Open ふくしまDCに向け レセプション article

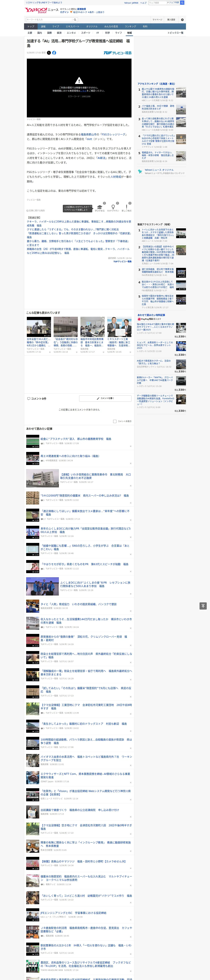95,584
